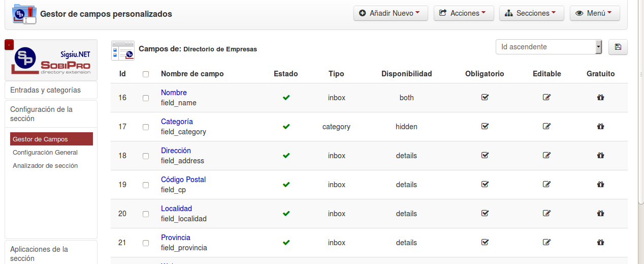The height and width of the screenshot is (264, 644).
Task: Open the Código Postal field link
Action: [183, 180]
